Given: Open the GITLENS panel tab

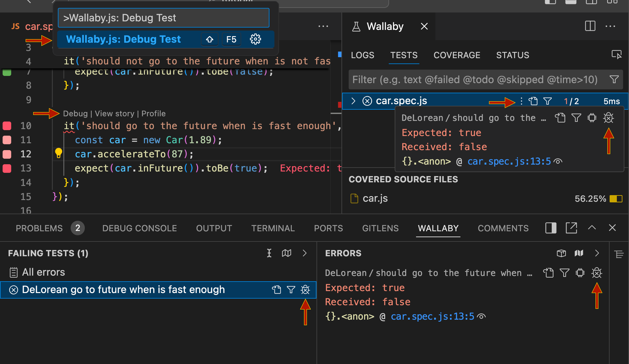Looking at the screenshot, I should tap(380, 228).
